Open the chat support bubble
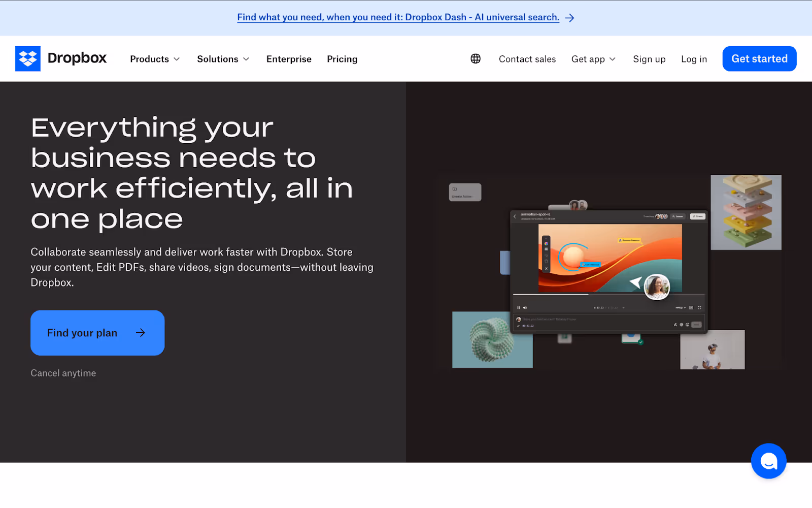This screenshot has height=508, width=812. [x=768, y=461]
